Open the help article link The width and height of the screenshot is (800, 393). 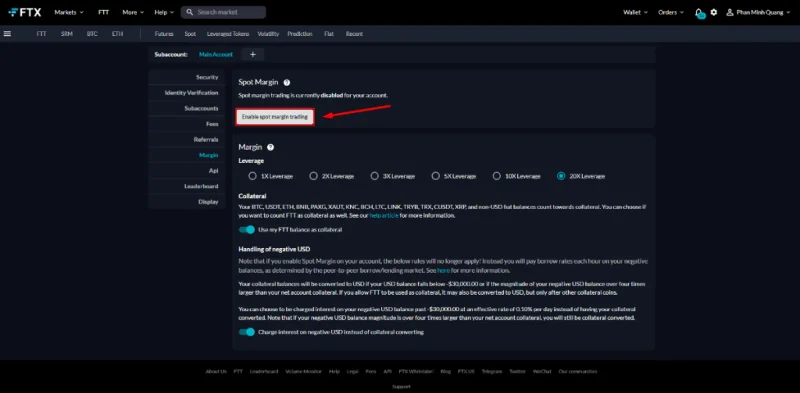384,216
